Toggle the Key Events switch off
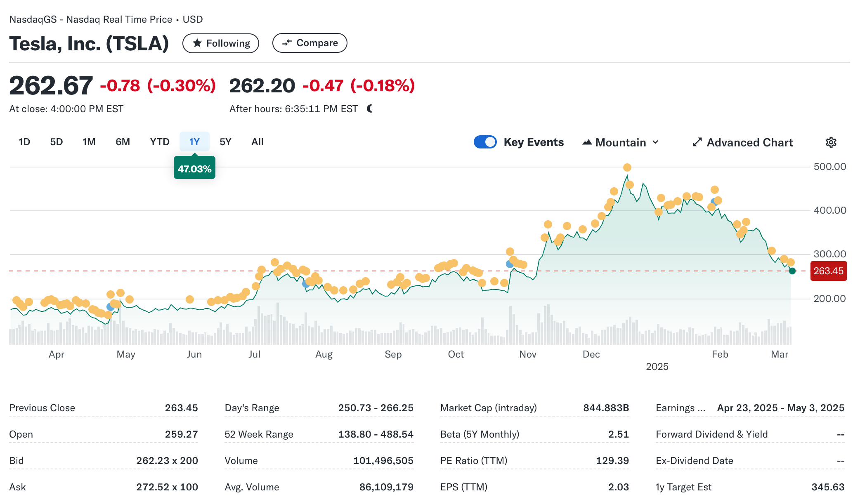Viewport: 860px width, 504px height. coord(485,142)
